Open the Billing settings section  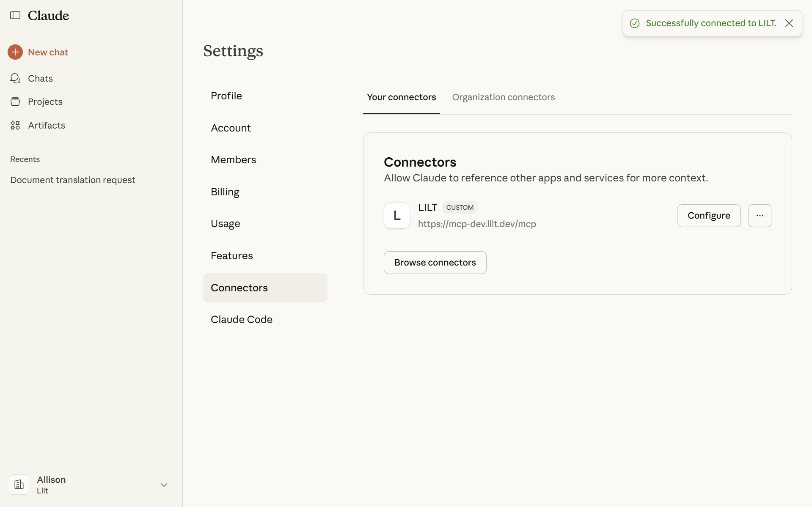pyautogui.click(x=265, y=192)
